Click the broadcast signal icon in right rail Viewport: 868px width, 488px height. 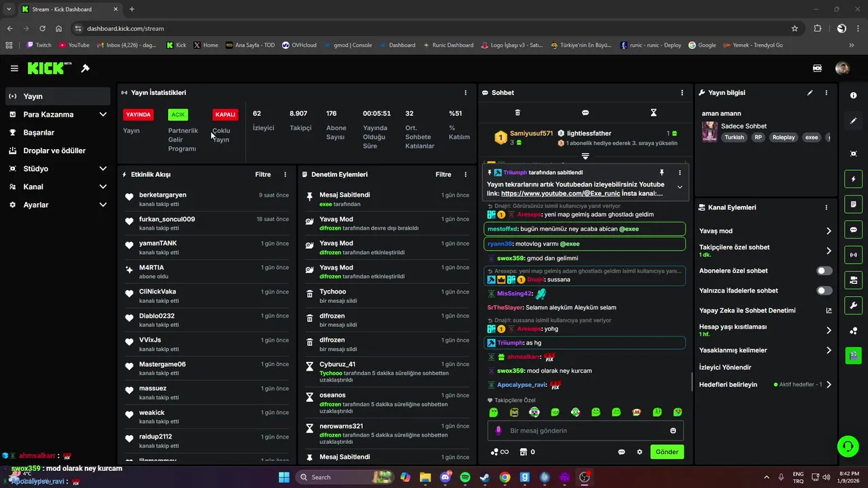(853, 255)
